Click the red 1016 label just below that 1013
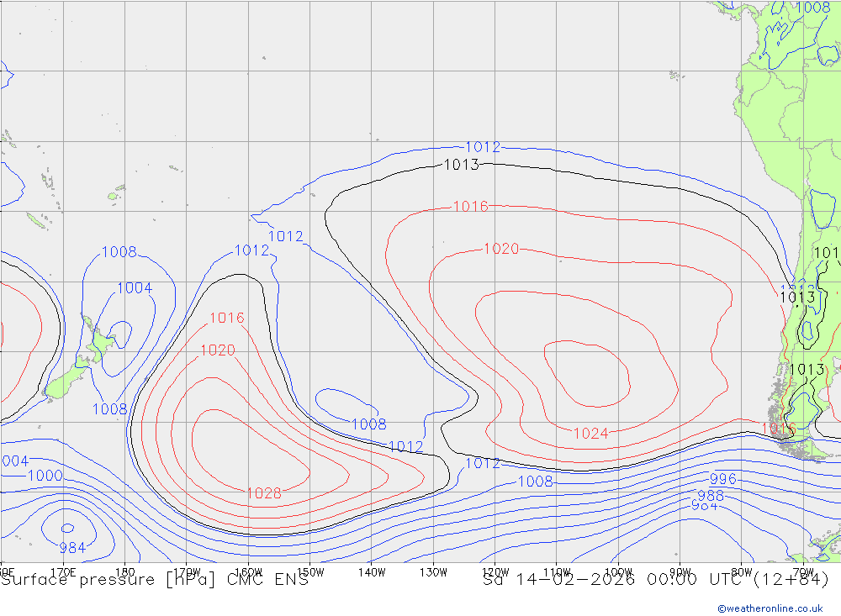841x616 pixels. (x=470, y=207)
